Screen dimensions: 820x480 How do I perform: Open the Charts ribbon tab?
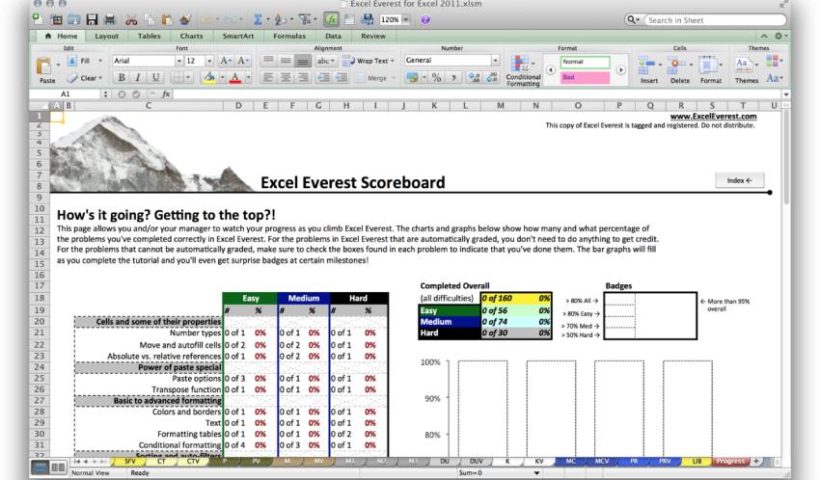[191, 36]
